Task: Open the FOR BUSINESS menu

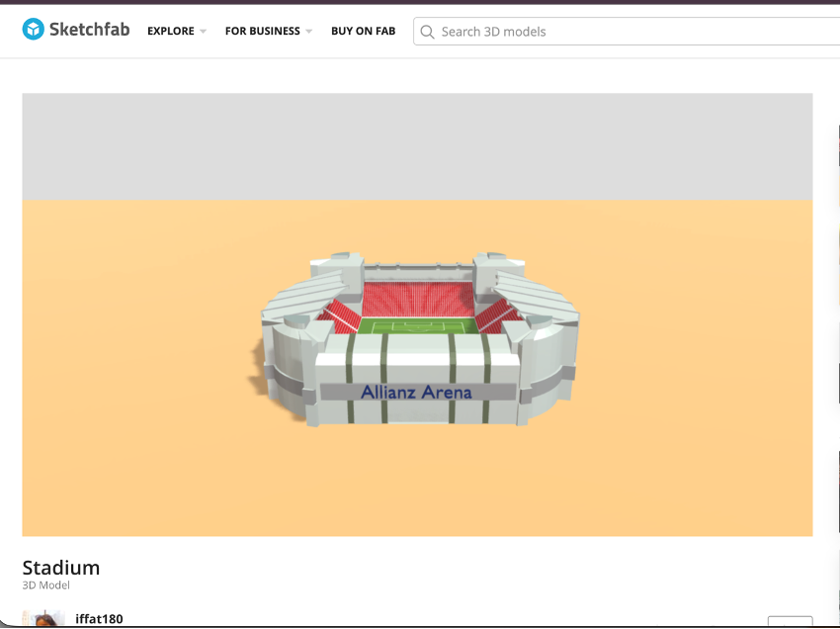Action: 263,31
